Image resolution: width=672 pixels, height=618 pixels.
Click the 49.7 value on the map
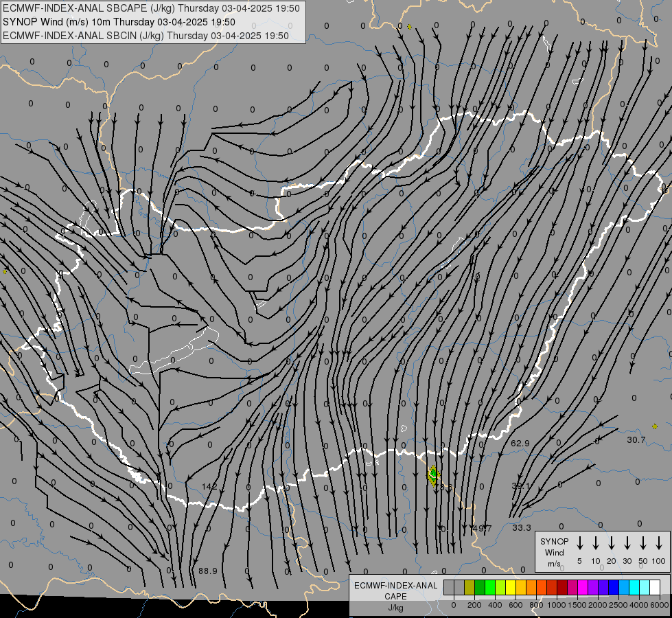[x=483, y=528]
